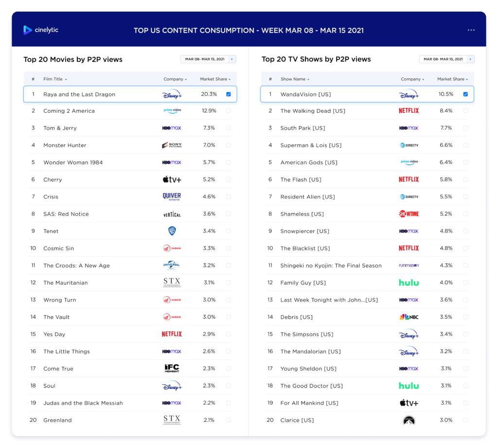498x448 pixels.
Task: Click Quiver logo in Crisis row
Action: pyautogui.click(x=172, y=197)
